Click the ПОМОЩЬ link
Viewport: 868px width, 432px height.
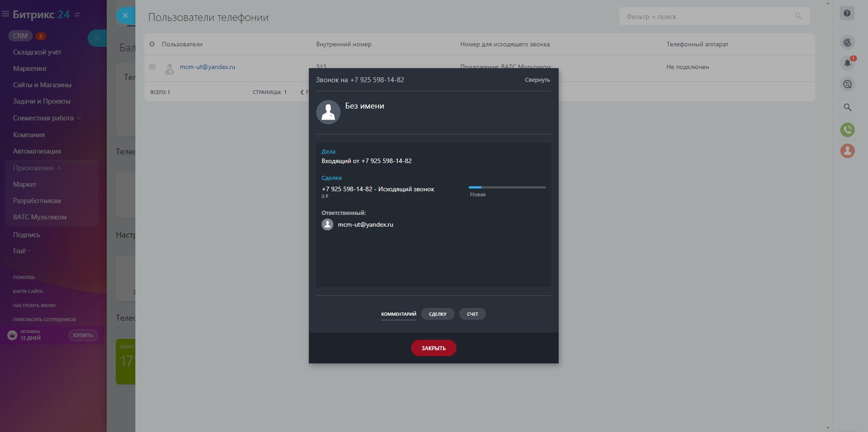click(x=24, y=277)
